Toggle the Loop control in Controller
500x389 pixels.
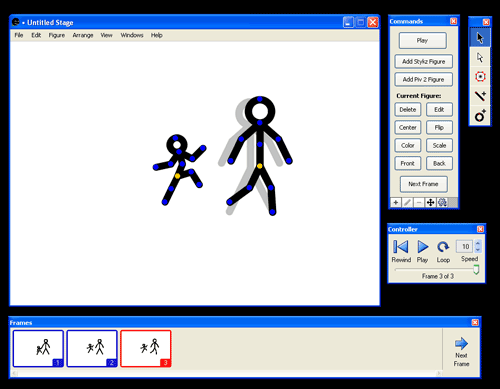[443, 247]
